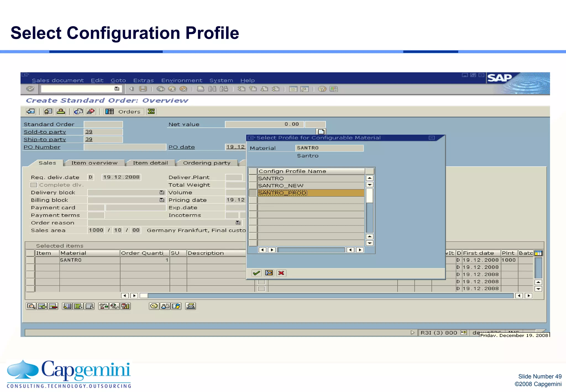Switch to the Ordering party tab
This screenshot has height=392, width=566.
[x=207, y=163]
